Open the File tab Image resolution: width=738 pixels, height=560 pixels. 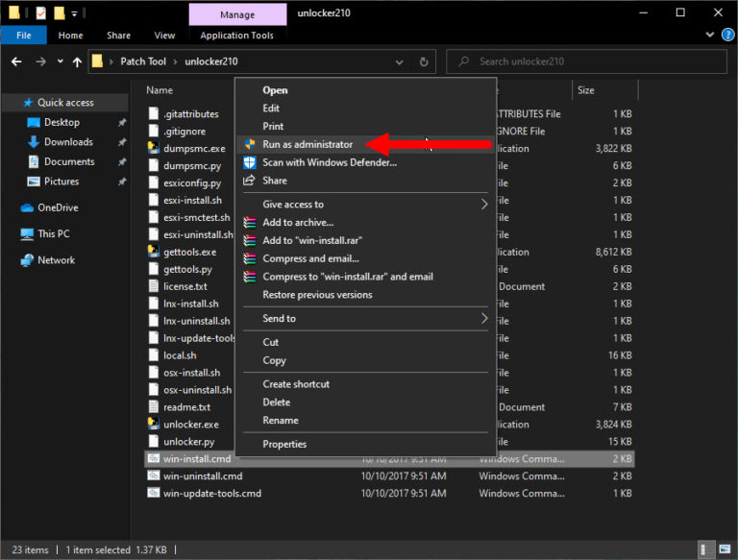[23, 36]
